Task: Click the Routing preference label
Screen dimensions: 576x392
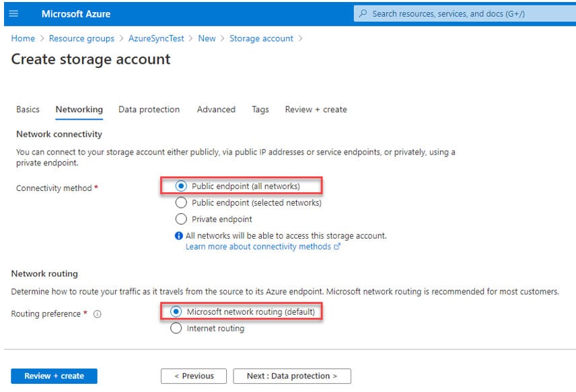Action: click(x=46, y=314)
